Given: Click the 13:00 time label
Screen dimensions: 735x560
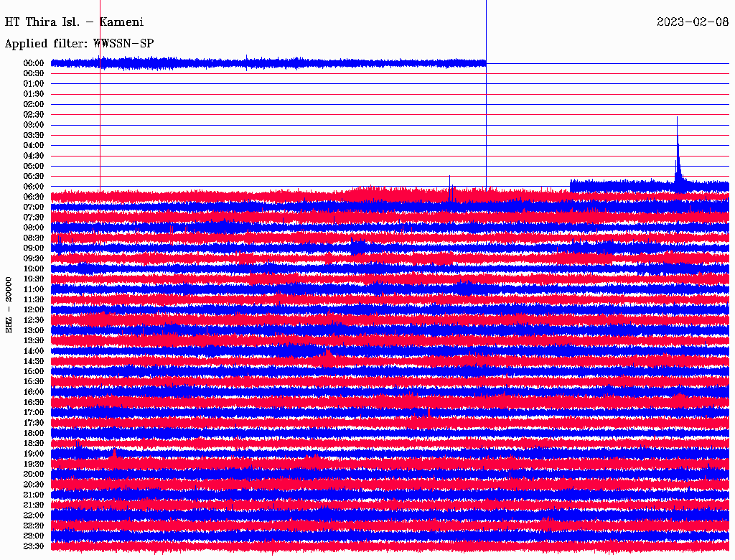Looking at the screenshot, I should tap(34, 330).
